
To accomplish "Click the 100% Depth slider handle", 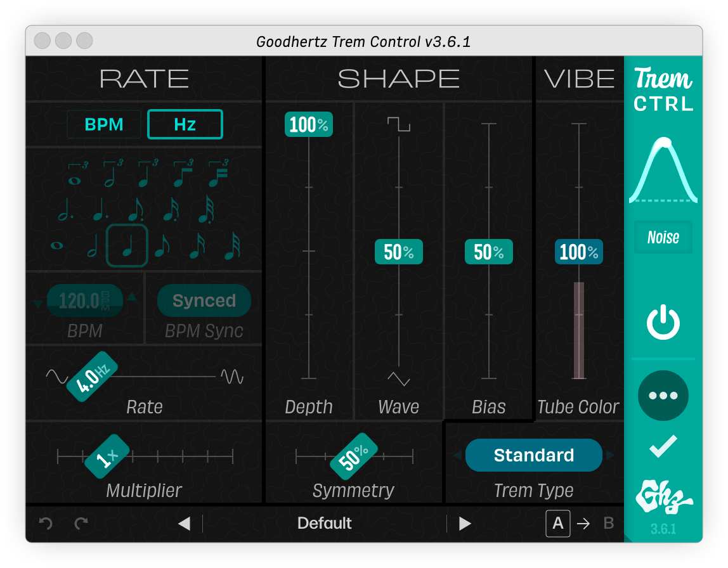I will (309, 124).
